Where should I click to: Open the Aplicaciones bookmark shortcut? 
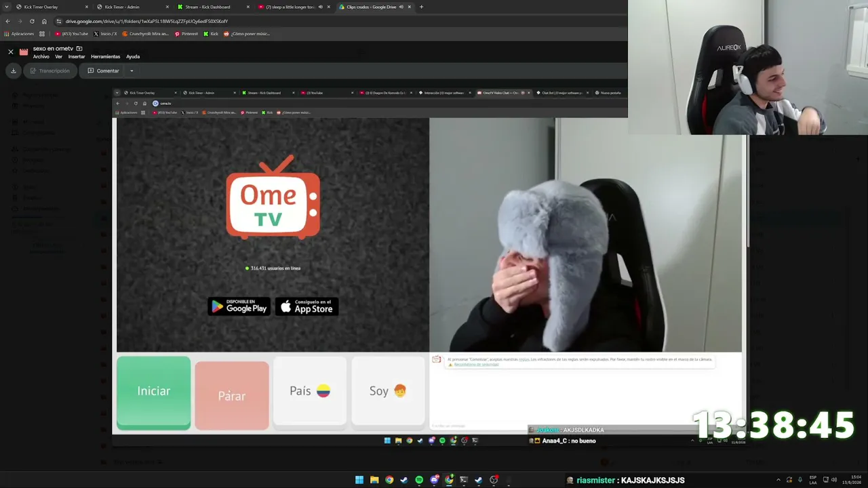coord(19,34)
